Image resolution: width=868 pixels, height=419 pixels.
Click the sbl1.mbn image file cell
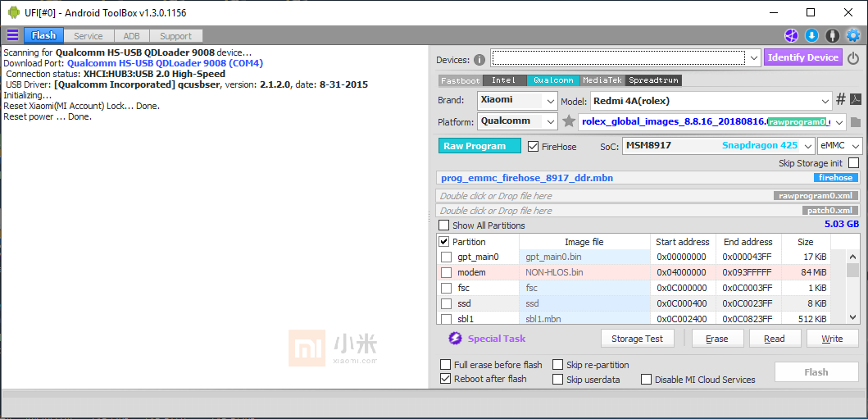(584, 319)
